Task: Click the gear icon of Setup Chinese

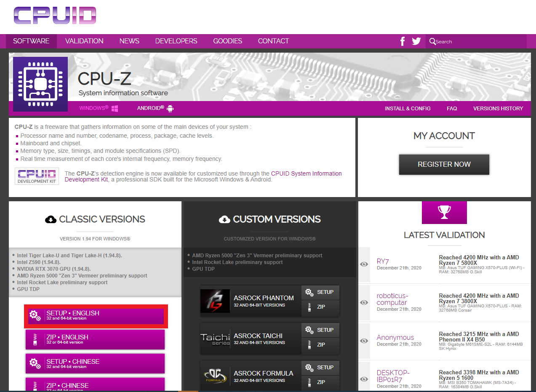Action: point(35,363)
